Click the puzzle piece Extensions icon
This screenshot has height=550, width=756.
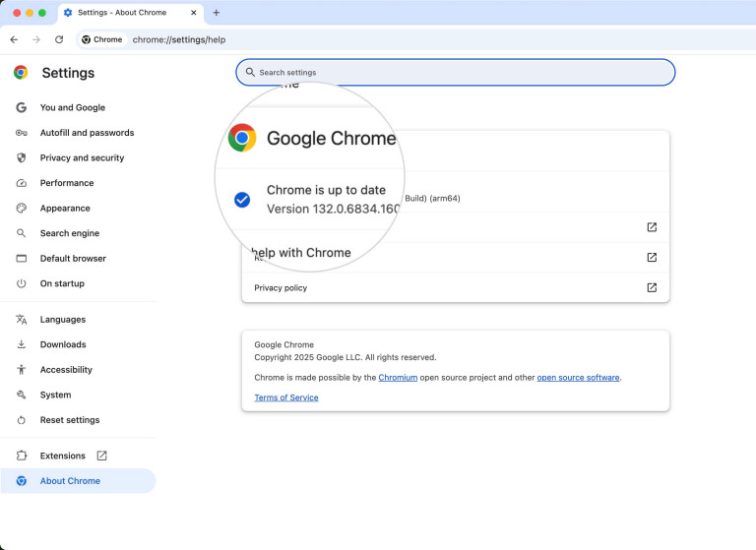tap(22, 456)
